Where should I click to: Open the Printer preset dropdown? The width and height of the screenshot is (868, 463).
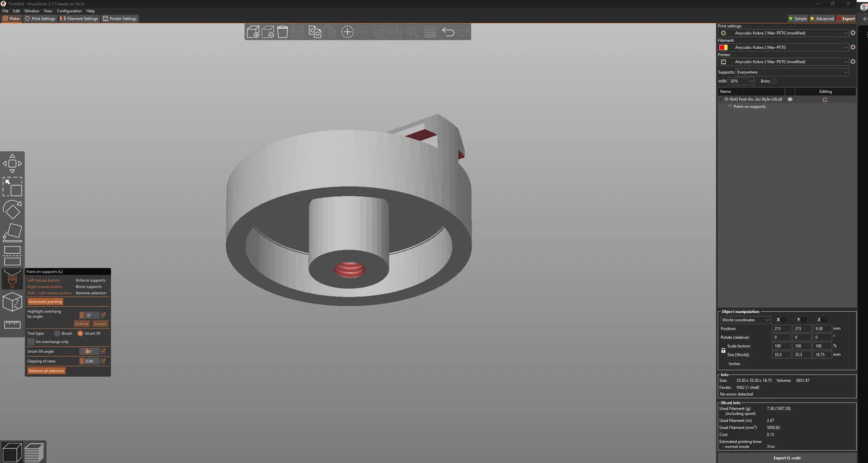[x=783, y=62]
